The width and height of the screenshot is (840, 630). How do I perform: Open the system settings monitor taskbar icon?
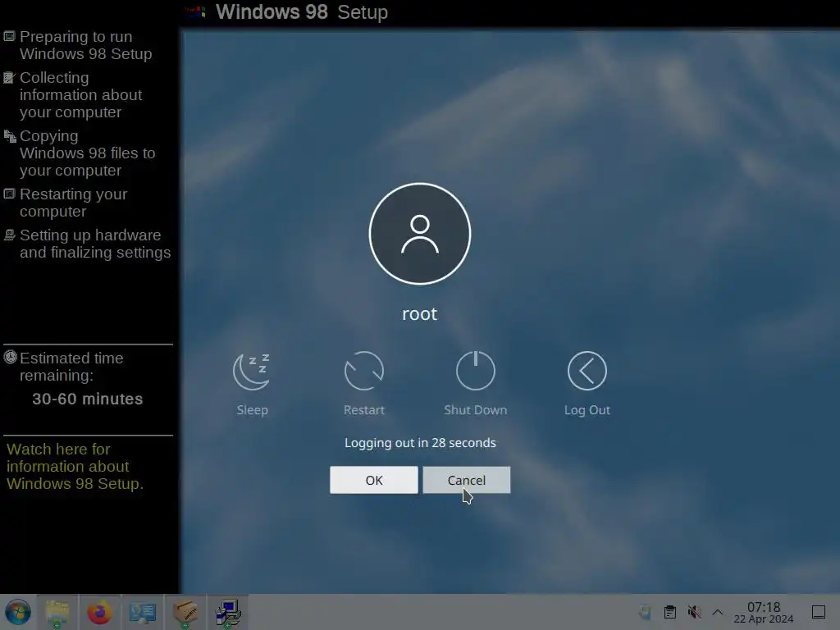click(143, 612)
